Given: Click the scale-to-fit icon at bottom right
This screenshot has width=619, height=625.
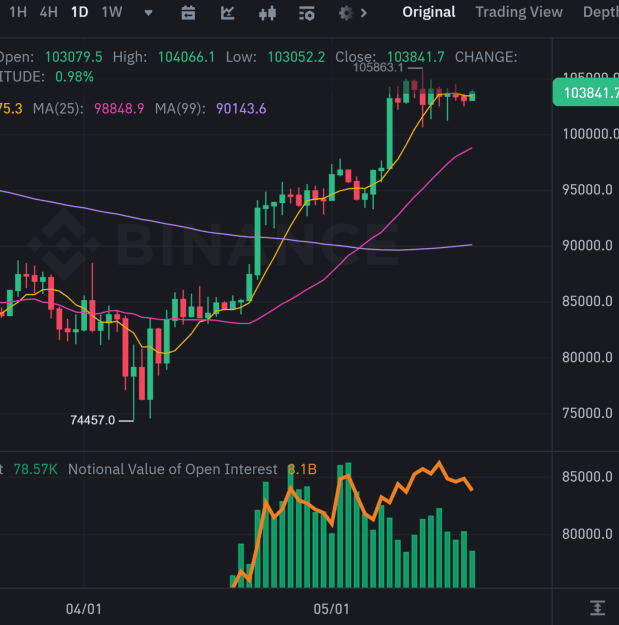Looking at the screenshot, I should point(597,608).
